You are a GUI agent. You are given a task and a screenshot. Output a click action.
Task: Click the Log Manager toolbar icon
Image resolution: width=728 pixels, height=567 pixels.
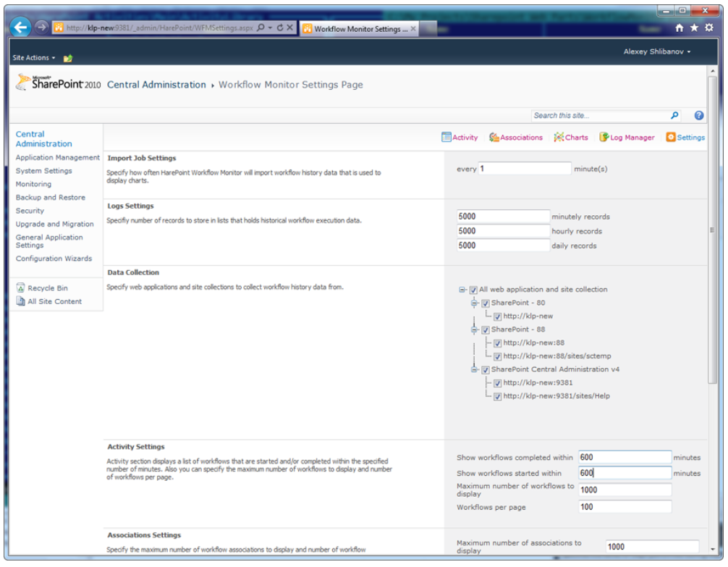604,137
